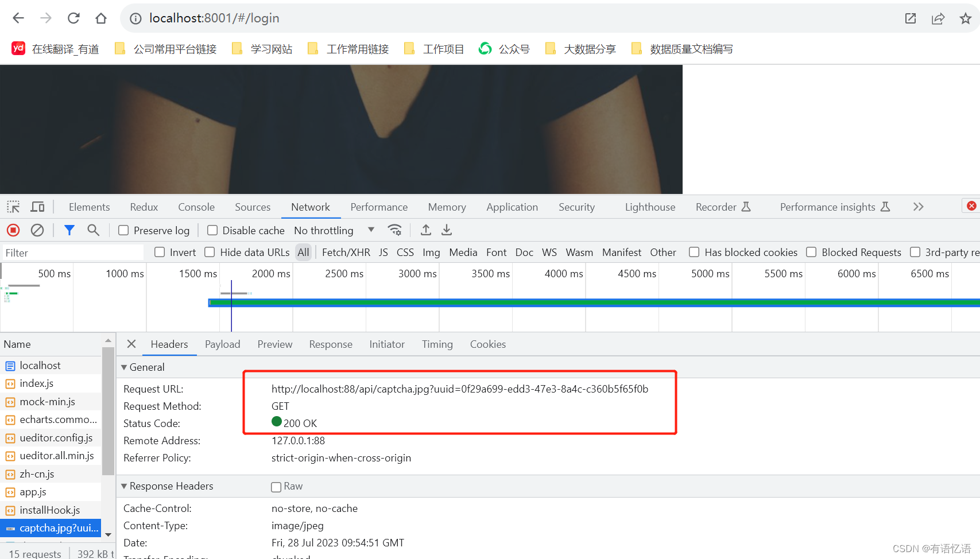Open the No throttling dropdown
Viewport: 980px width, 559px height.
[334, 230]
